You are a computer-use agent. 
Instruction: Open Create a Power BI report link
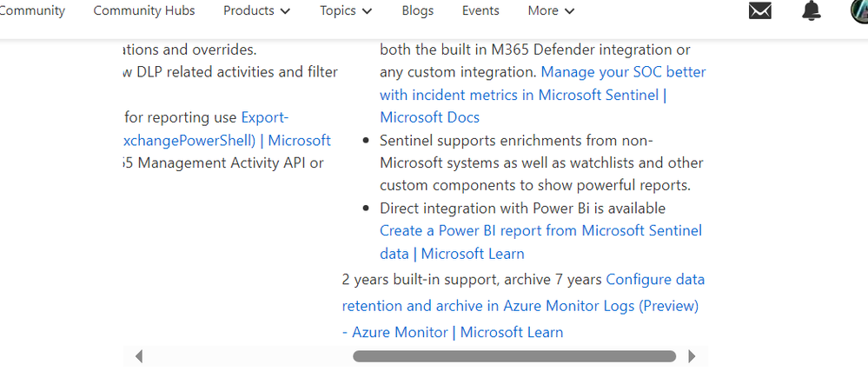[x=540, y=230]
